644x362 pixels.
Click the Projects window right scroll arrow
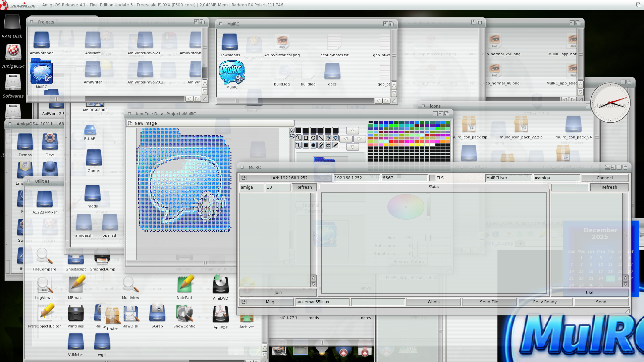click(x=197, y=99)
